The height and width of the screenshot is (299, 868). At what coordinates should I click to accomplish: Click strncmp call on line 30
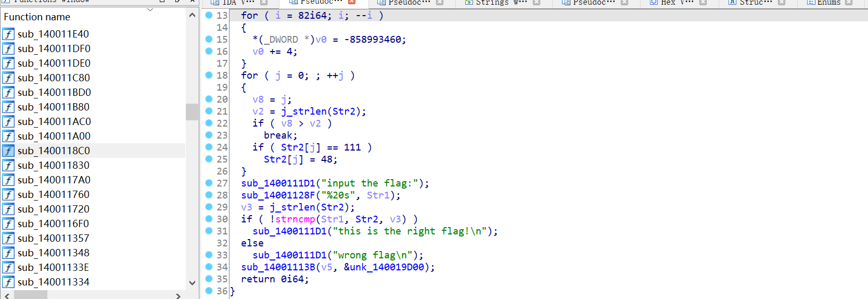tap(296, 219)
